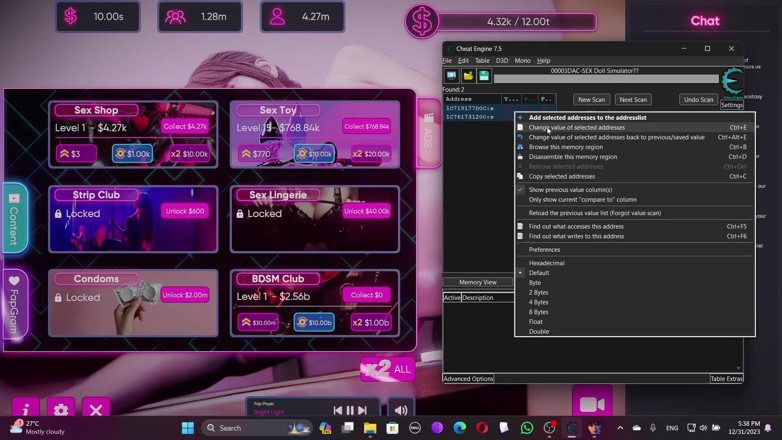Open Preferences from context menu
Screen dimensions: 782x440
[634, 250]
